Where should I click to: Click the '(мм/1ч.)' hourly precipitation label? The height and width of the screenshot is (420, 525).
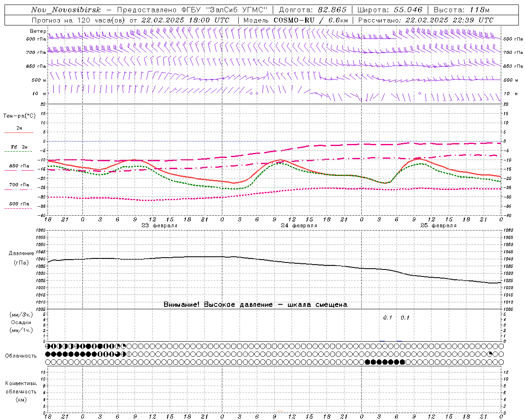tap(21, 330)
